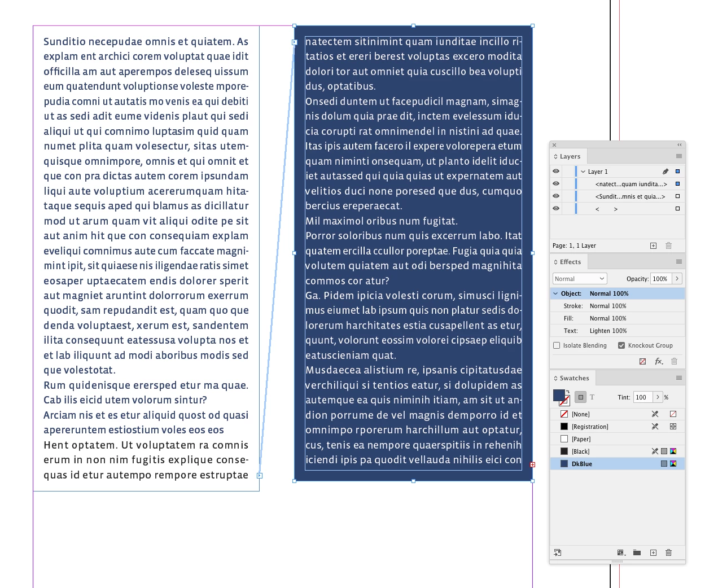Select the blank layer item's selection square
Viewport: 718px width, 588px height.
(x=677, y=209)
